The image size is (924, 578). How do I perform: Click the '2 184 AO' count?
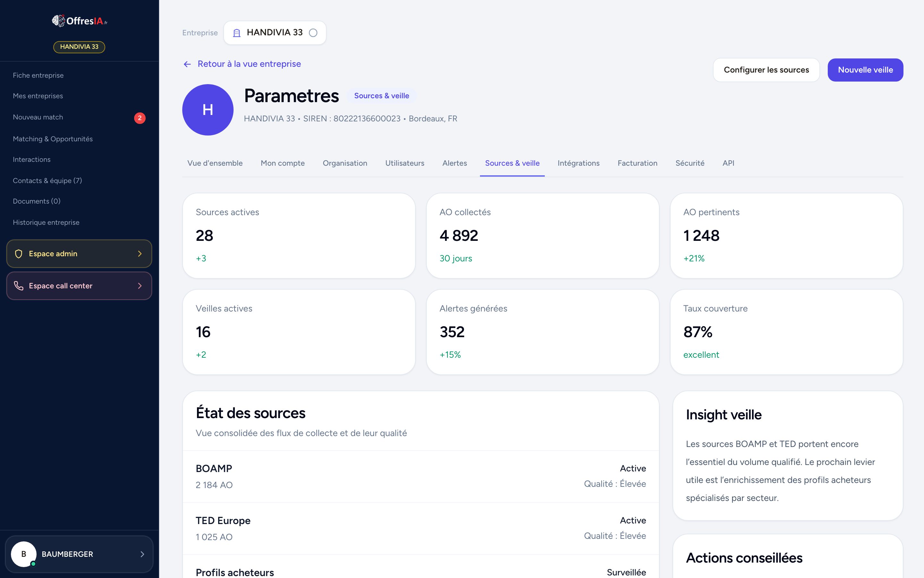click(214, 485)
